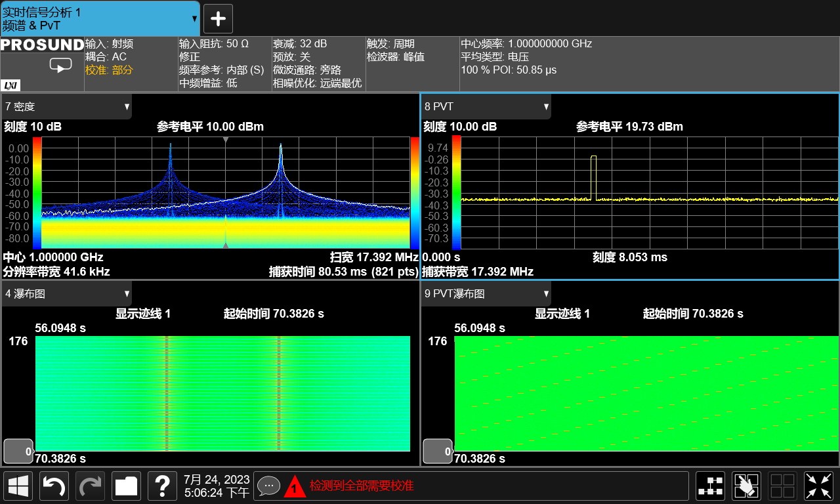Click the redo arrow icon
The width and height of the screenshot is (840, 504).
(x=90, y=486)
